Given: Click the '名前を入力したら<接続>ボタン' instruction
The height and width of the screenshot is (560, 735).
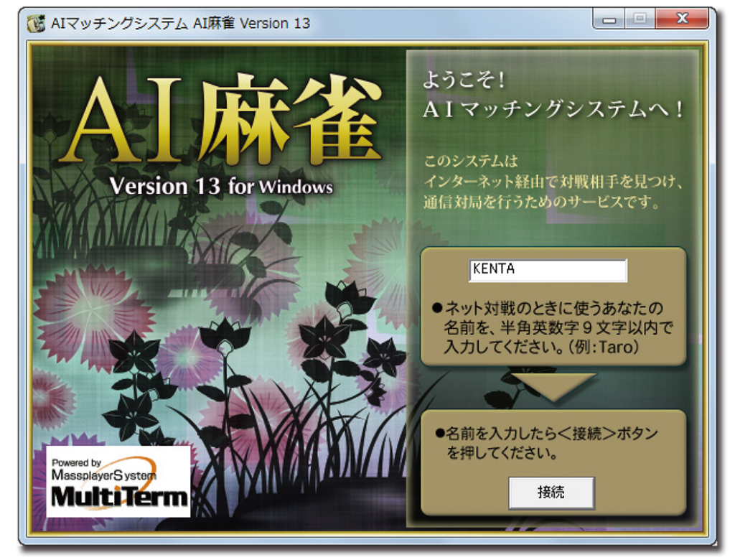Looking at the screenshot, I should (x=546, y=434).
